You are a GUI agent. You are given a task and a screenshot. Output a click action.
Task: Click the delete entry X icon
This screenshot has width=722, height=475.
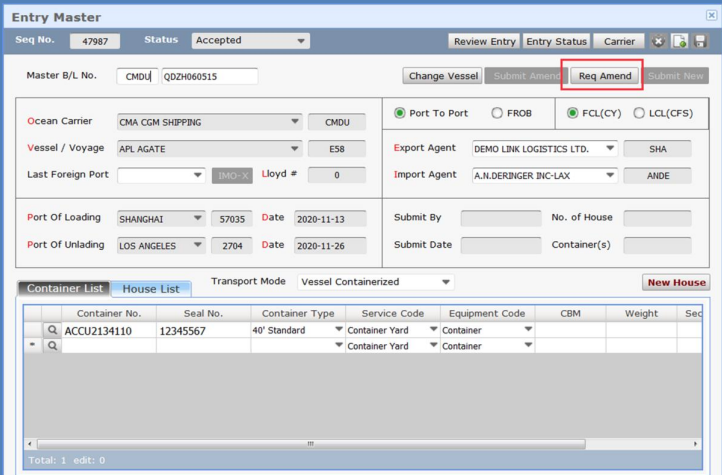[658, 41]
